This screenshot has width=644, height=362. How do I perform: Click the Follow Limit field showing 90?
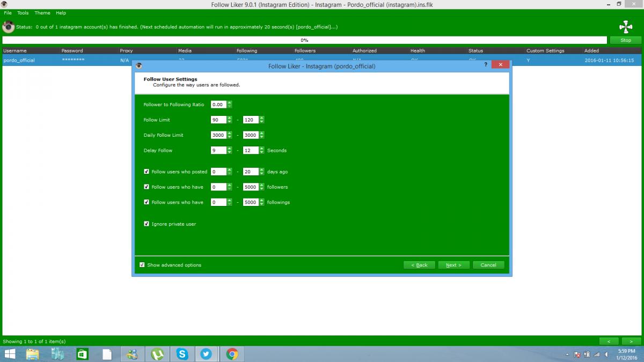click(x=219, y=120)
